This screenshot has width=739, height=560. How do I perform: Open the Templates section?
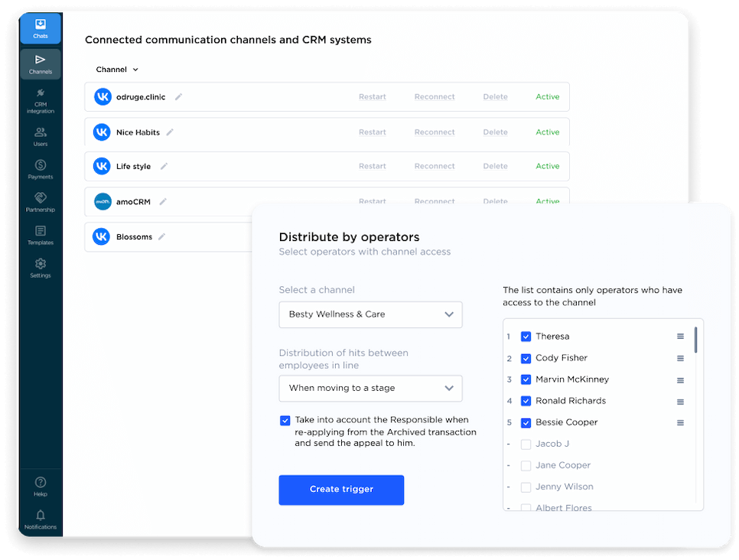[40, 236]
